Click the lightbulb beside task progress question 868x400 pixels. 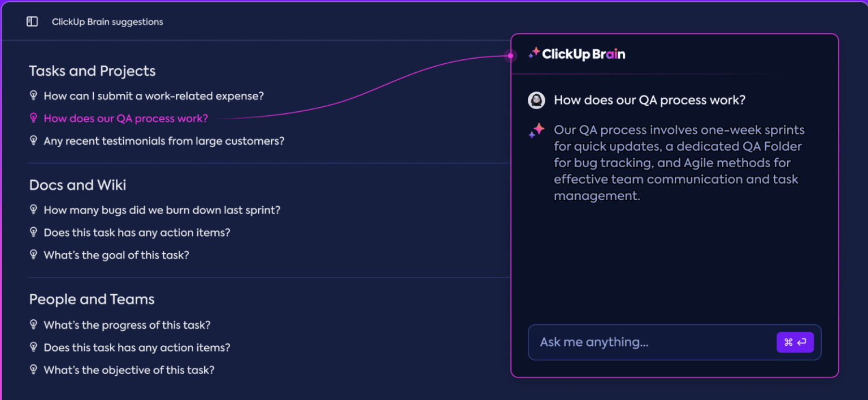pyautogui.click(x=34, y=325)
